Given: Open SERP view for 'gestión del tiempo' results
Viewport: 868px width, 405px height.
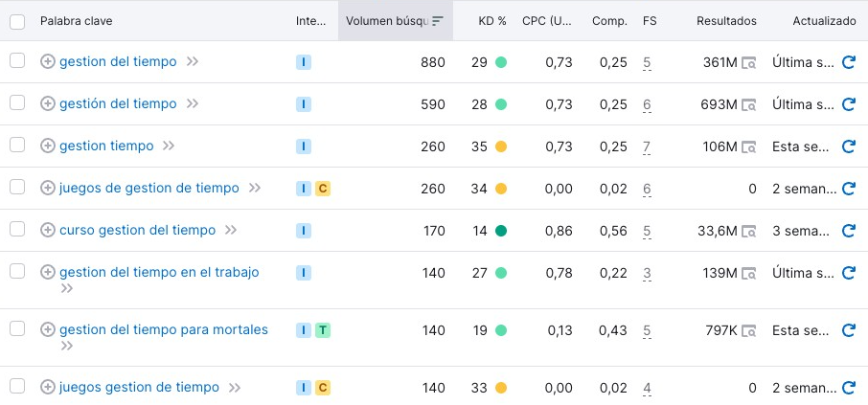Looking at the screenshot, I should click(x=749, y=104).
